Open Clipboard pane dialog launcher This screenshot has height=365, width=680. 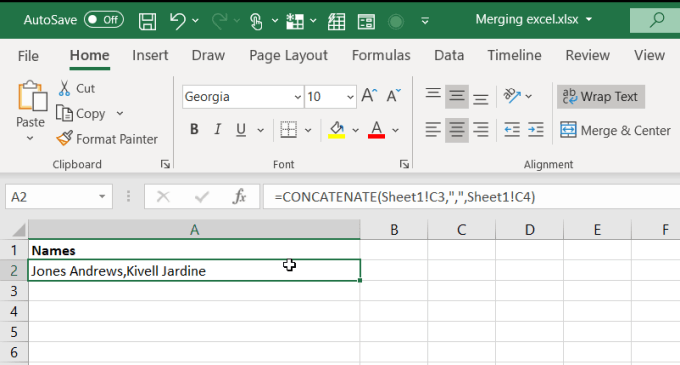(165, 164)
